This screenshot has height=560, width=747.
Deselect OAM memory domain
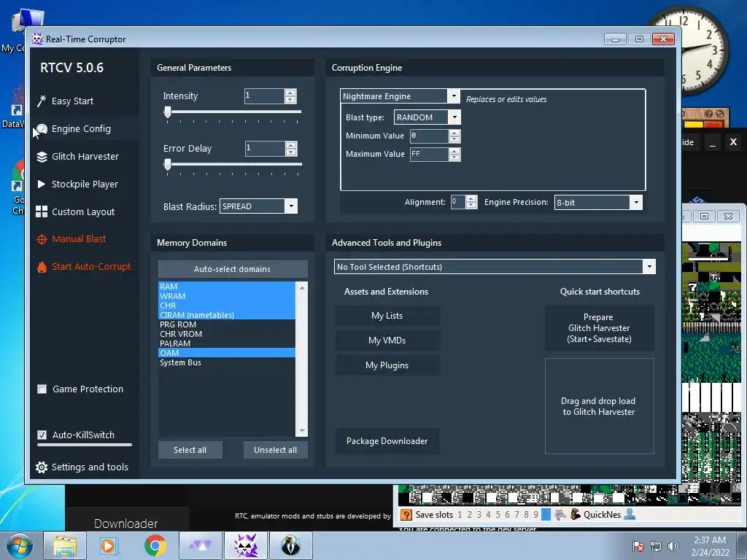pos(227,353)
